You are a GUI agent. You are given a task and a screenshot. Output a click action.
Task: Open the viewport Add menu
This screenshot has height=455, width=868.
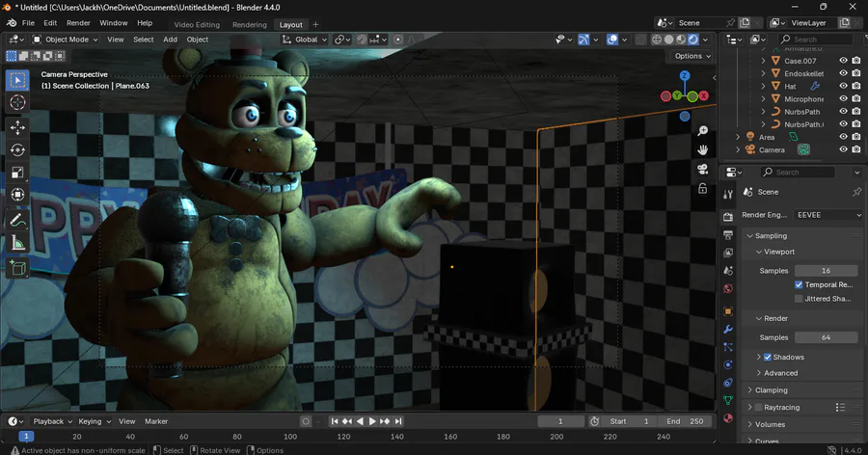click(170, 40)
